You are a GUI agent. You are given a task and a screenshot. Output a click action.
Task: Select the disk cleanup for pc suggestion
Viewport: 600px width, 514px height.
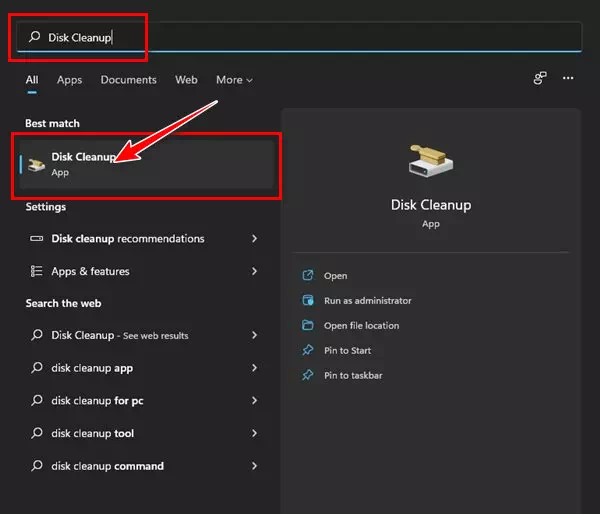[x=144, y=401]
